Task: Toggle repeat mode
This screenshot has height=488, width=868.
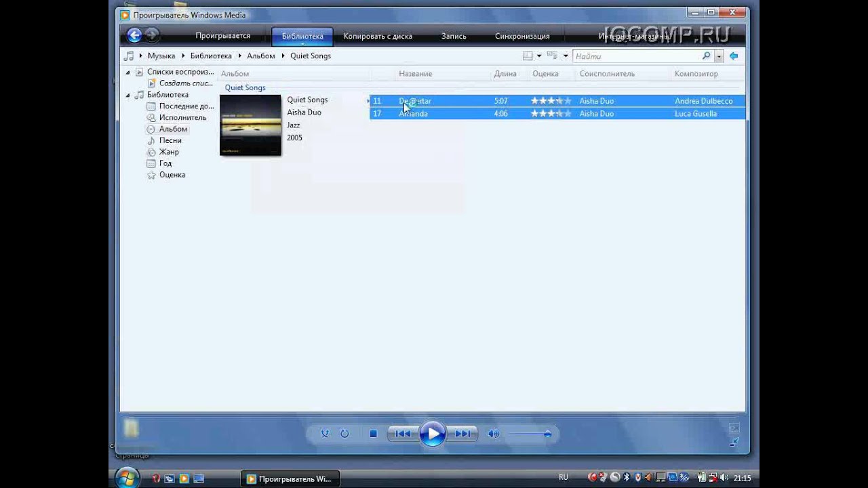Action: (344, 434)
